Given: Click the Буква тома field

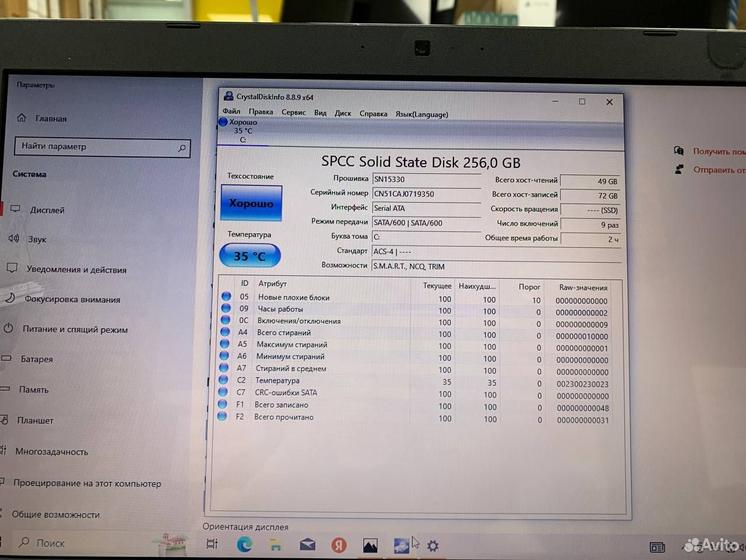Looking at the screenshot, I should pyautogui.click(x=426, y=236).
